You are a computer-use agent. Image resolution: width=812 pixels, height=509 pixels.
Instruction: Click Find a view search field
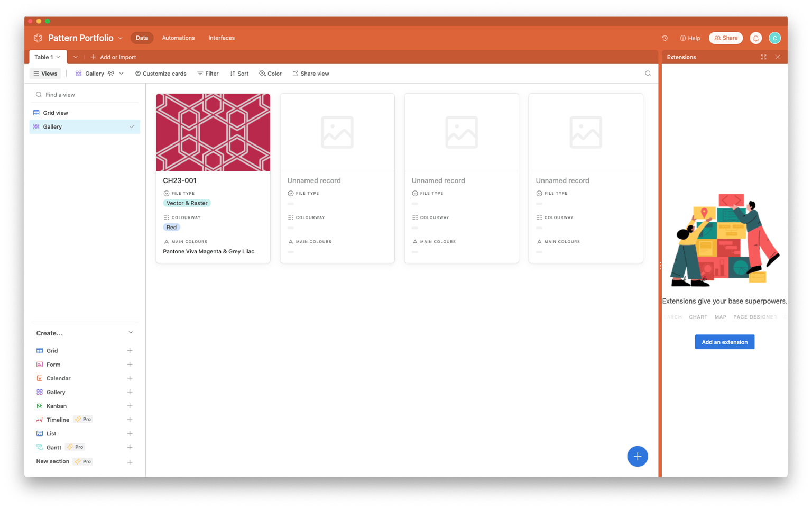pyautogui.click(x=85, y=95)
